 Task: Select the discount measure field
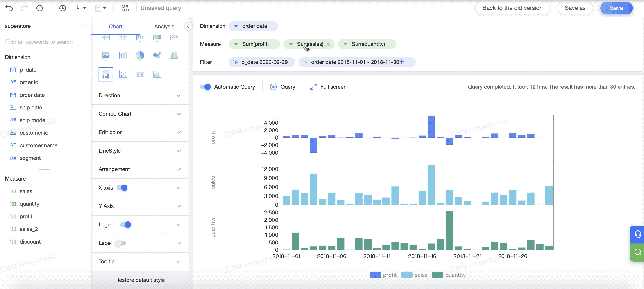point(30,242)
